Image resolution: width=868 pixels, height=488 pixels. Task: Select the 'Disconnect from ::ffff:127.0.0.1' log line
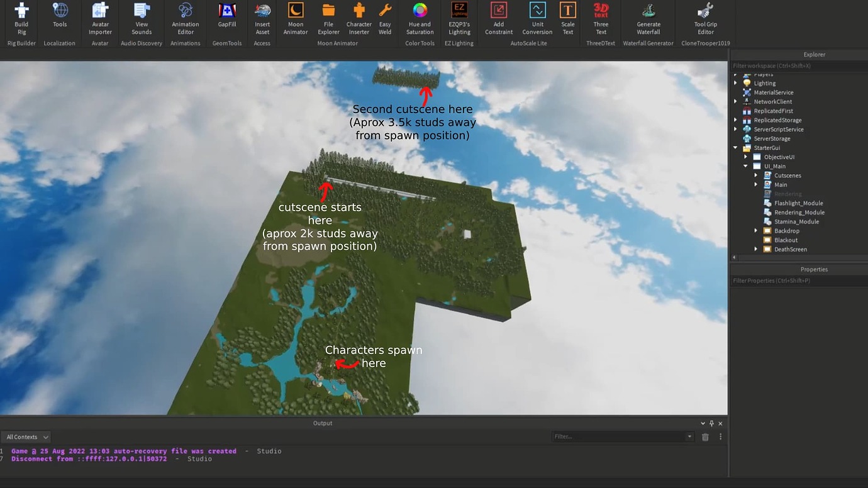coord(112,459)
